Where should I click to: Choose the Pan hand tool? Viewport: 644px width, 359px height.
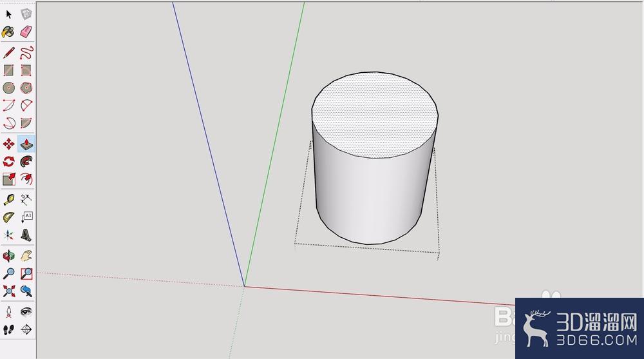click(26, 256)
